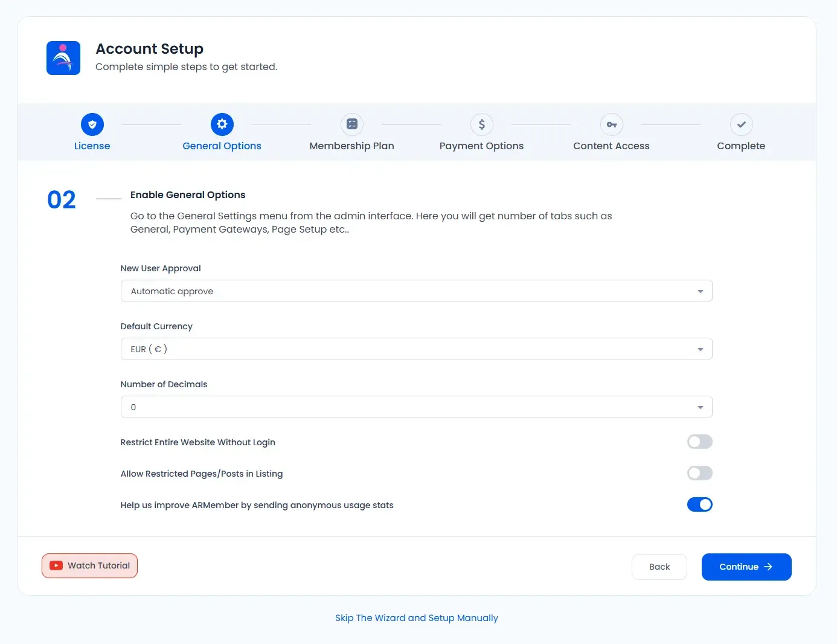Click the Back button
Screen dimensions: 837x644
pos(659,567)
